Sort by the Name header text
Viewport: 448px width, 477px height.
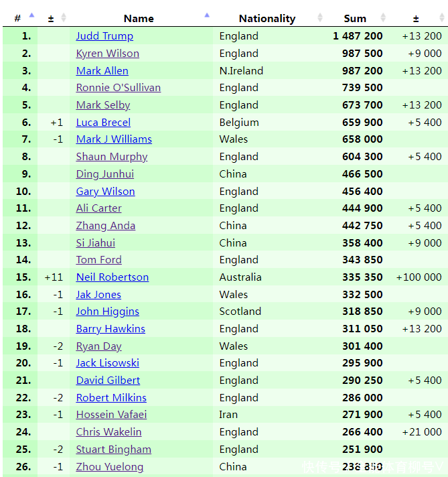coord(139,19)
